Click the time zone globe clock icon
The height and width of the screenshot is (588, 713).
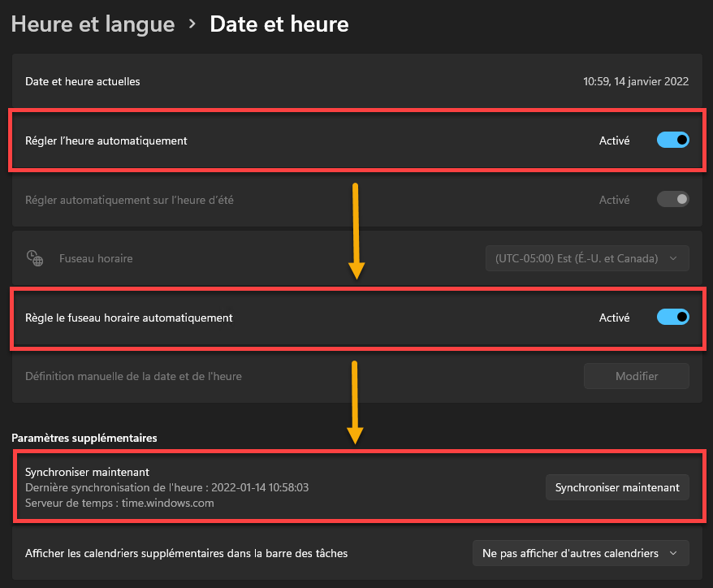(35, 258)
